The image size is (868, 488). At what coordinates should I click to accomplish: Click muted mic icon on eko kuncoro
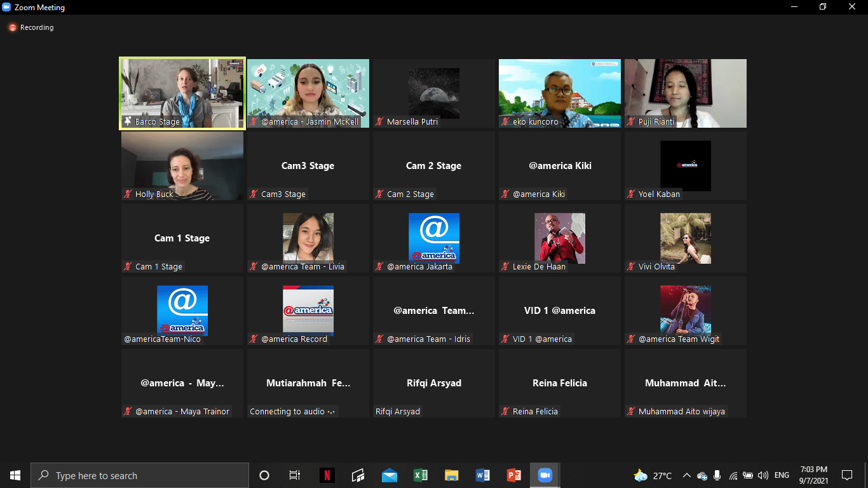coord(505,121)
